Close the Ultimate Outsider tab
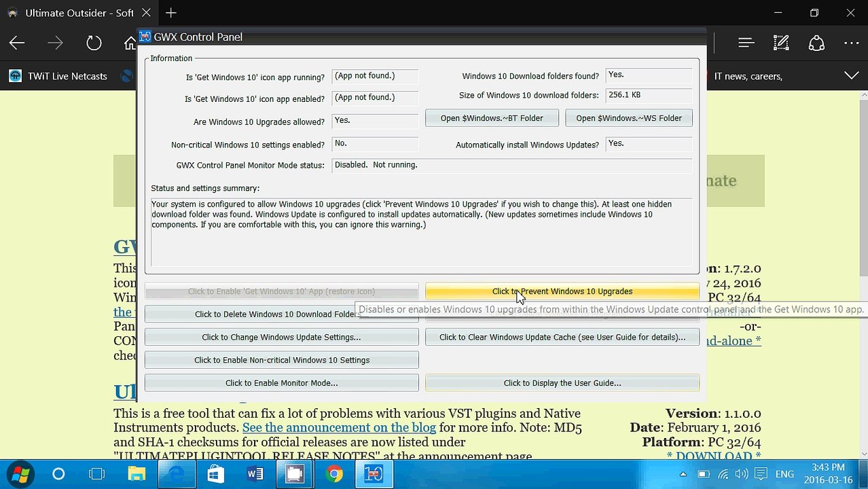Viewport: 868px width, 489px height. tap(147, 13)
